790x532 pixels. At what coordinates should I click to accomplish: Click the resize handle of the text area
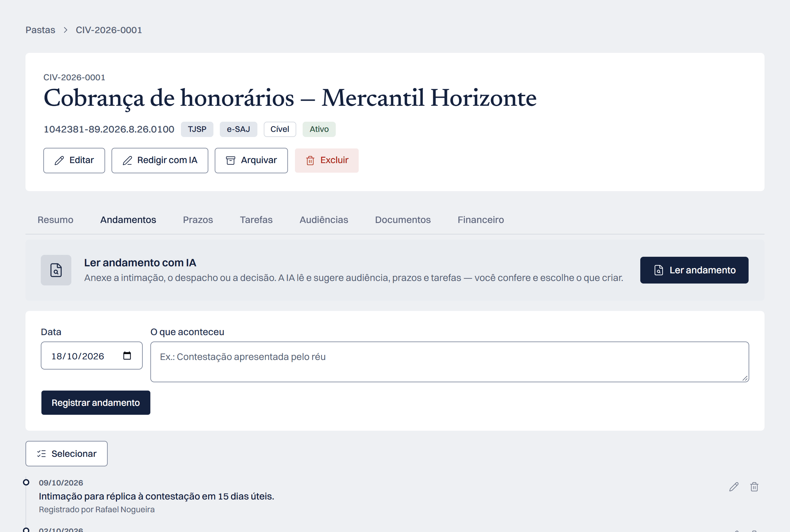pos(745,378)
